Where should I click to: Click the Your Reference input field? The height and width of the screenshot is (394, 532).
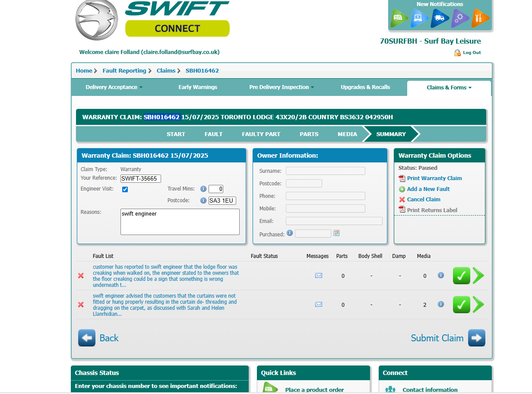(141, 178)
